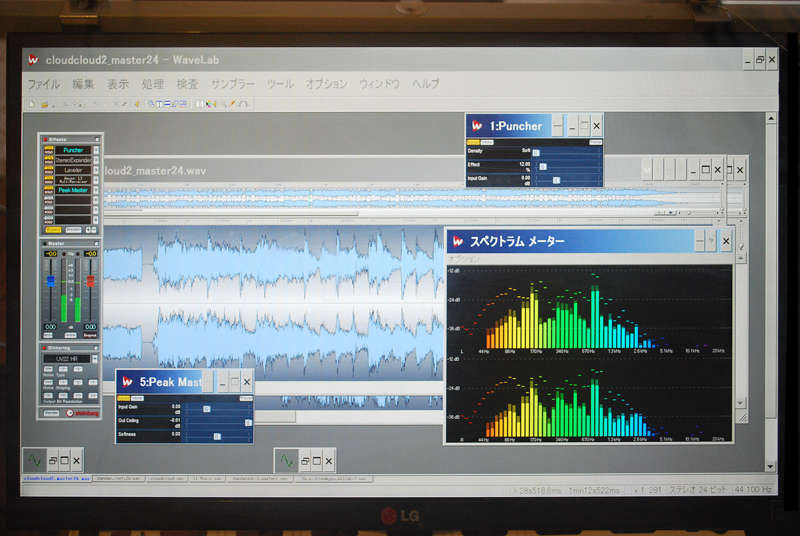Open slot 2 menu button beside StereoExpander
This screenshot has width=800, height=536.
tap(96, 160)
